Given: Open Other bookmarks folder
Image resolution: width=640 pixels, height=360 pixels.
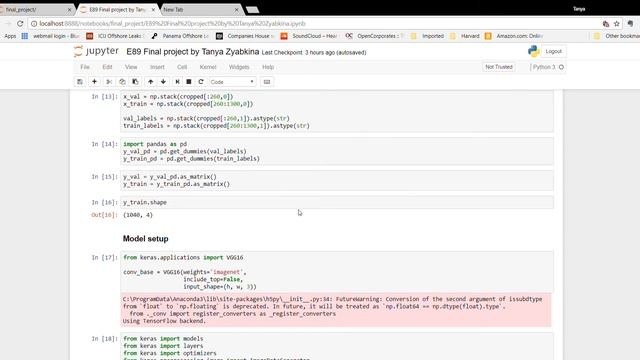Looking at the screenshot, I should point(617,36).
